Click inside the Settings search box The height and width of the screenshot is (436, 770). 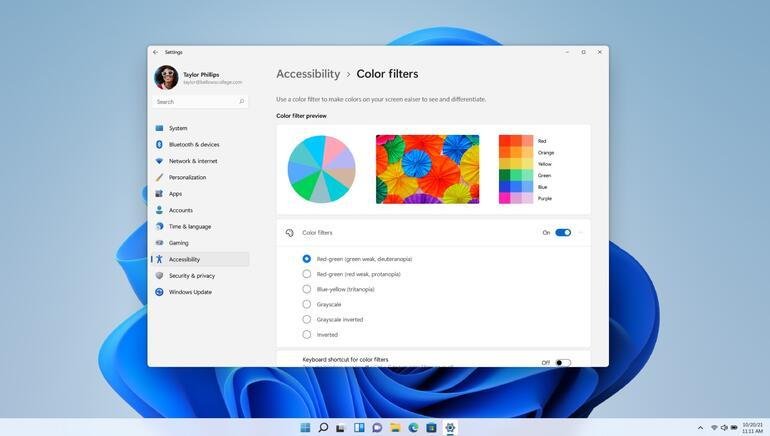coord(200,102)
